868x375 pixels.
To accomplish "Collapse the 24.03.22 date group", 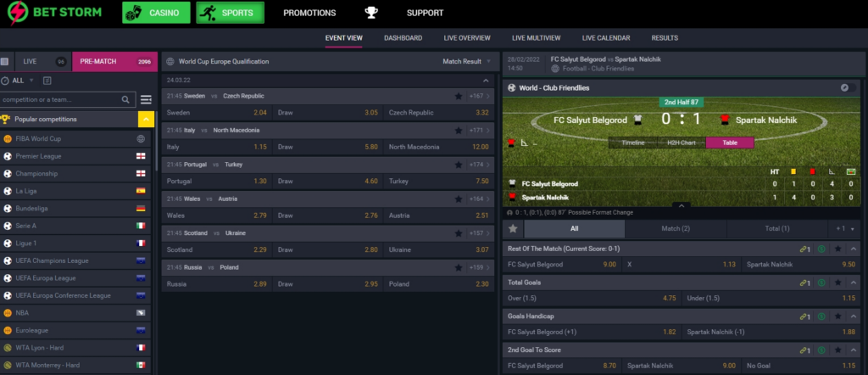I will [x=486, y=81].
